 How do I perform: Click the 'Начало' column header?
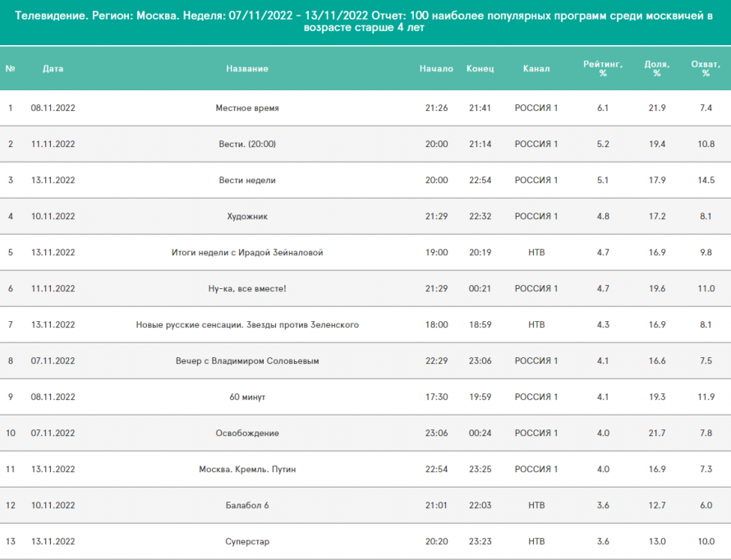436,68
